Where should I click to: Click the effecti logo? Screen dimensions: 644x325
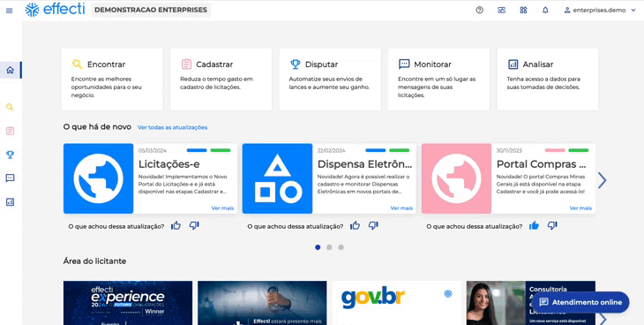(55, 10)
